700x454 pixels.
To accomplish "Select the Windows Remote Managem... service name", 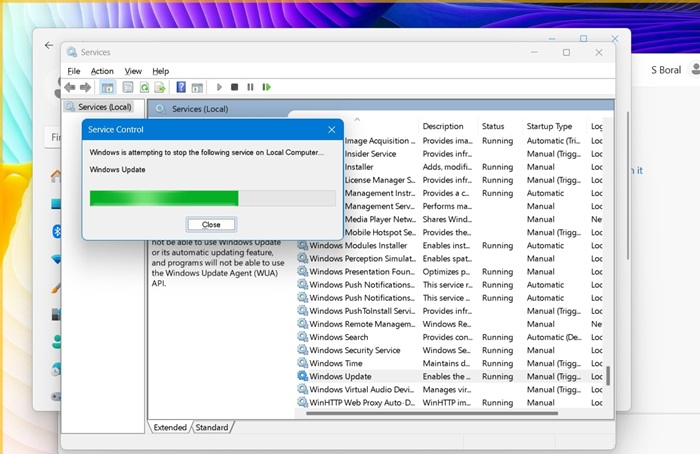I will pyautogui.click(x=362, y=324).
